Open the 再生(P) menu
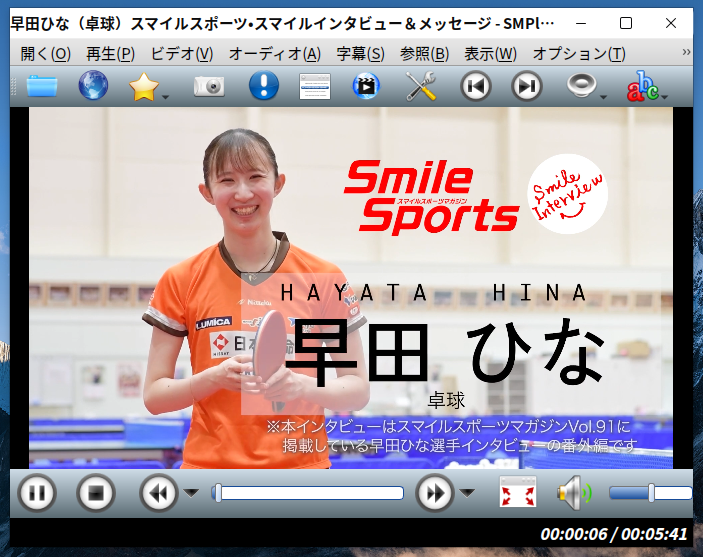 click(x=110, y=54)
